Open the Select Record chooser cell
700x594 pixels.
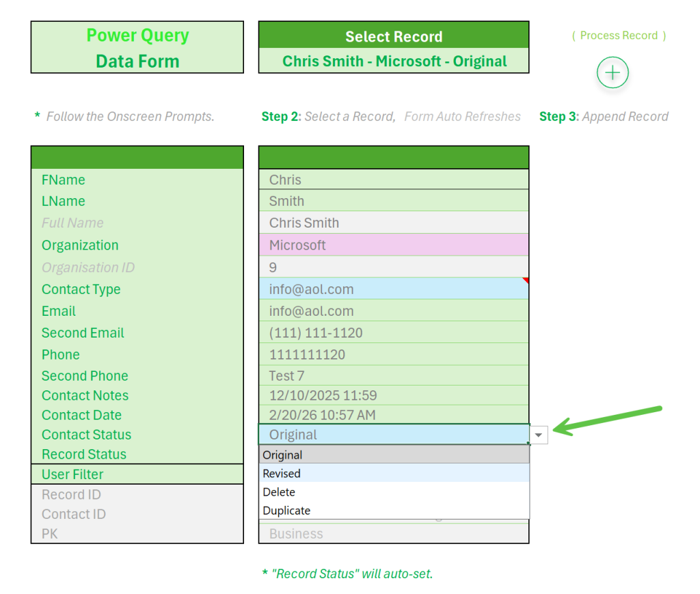click(x=394, y=61)
